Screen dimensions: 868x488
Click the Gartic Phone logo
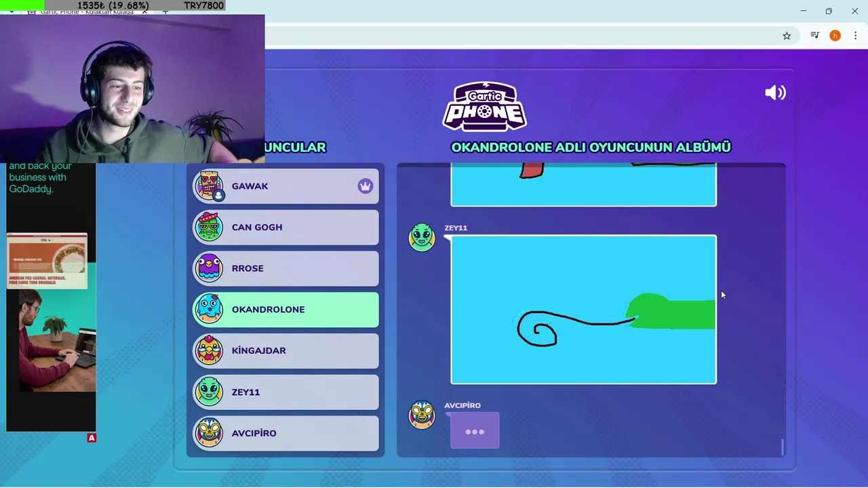pyautogui.click(x=484, y=106)
